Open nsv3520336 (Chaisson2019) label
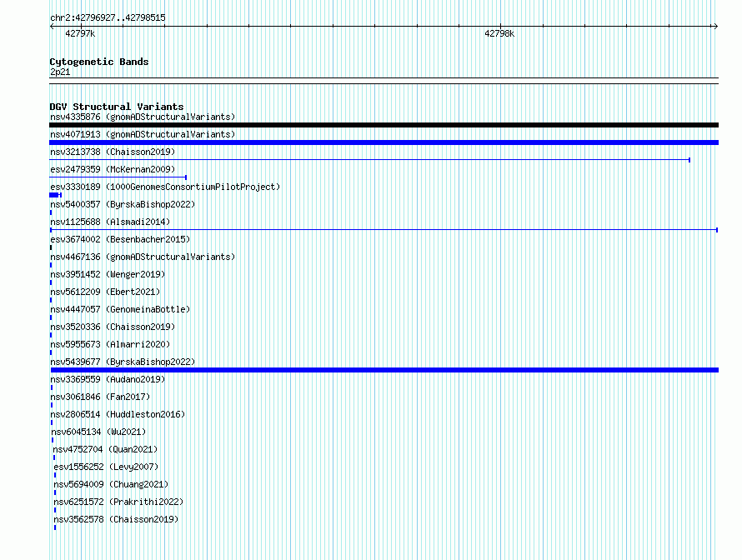742x560 pixels. click(x=113, y=327)
